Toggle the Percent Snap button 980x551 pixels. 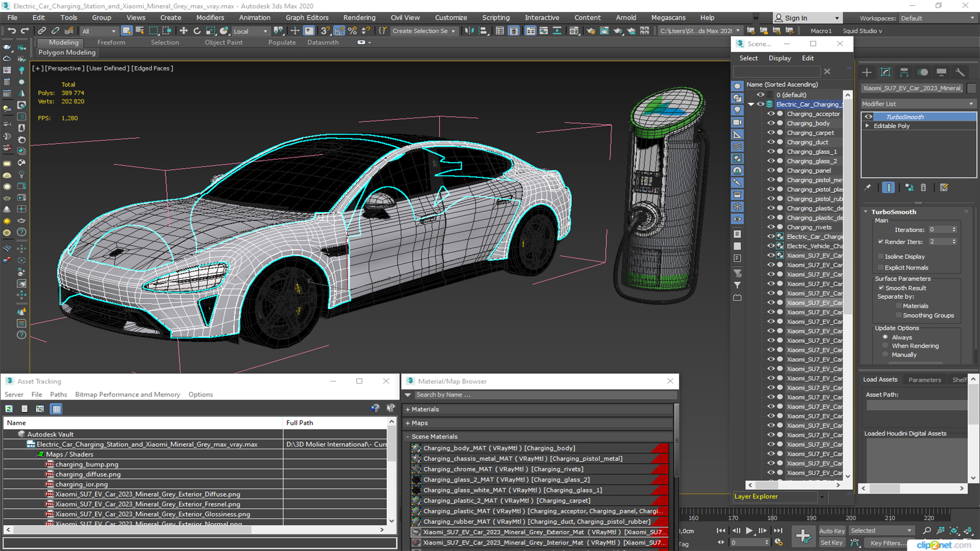click(352, 31)
